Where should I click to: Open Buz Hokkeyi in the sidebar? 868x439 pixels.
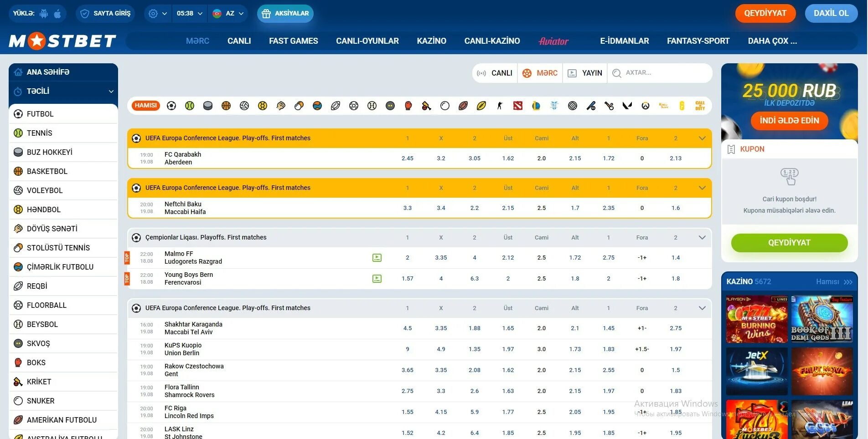pos(63,152)
